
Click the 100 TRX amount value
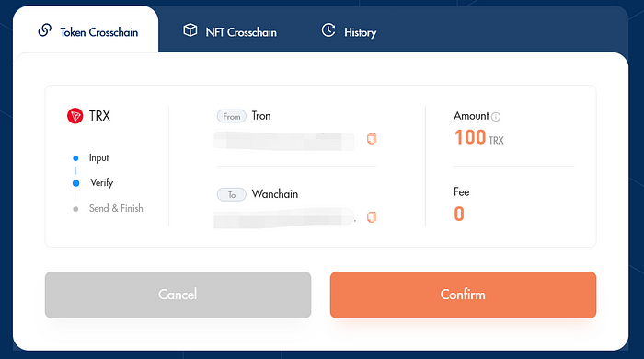click(x=479, y=137)
